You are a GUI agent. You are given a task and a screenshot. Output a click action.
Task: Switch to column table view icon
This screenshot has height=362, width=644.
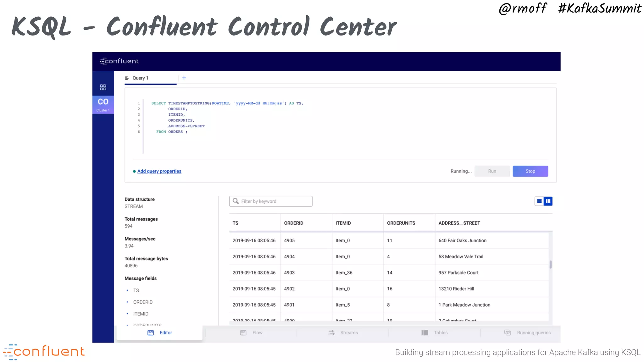point(548,201)
